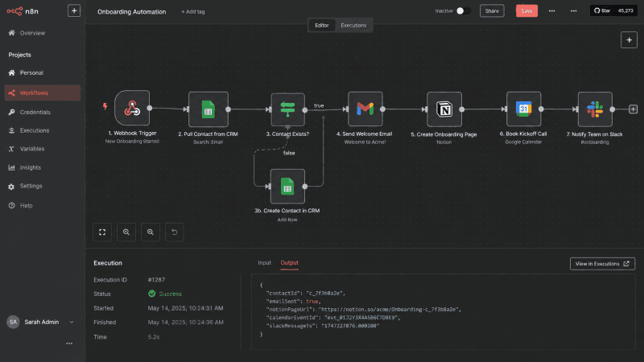Toggle the Inactive workflow switch
Viewport: 644px width, 362px height.
[x=463, y=10]
